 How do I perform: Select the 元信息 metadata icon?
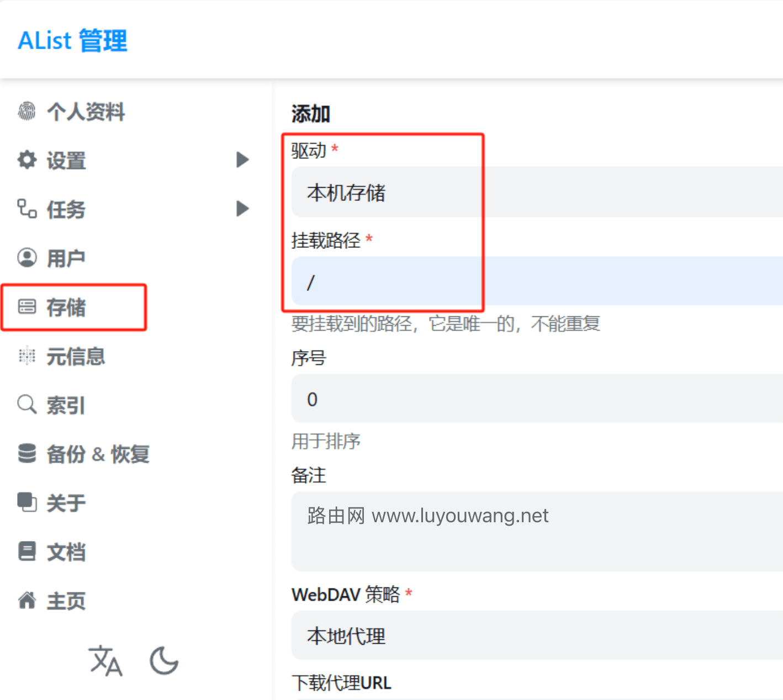(x=27, y=356)
